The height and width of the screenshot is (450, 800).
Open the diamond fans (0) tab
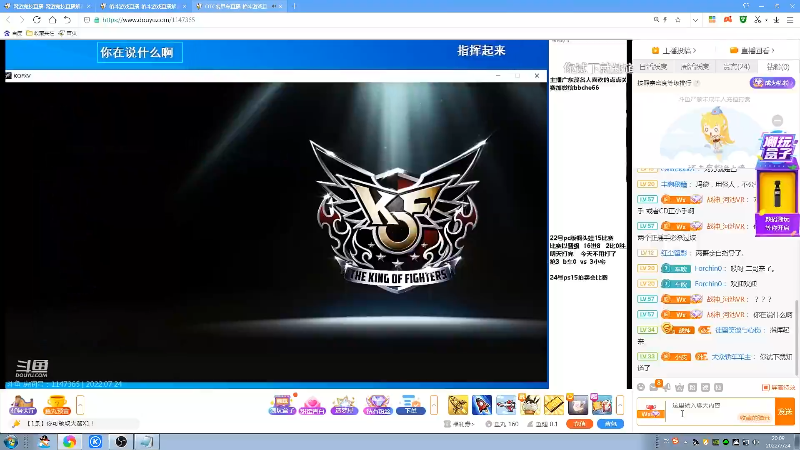pyautogui.click(x=778, y=67)
